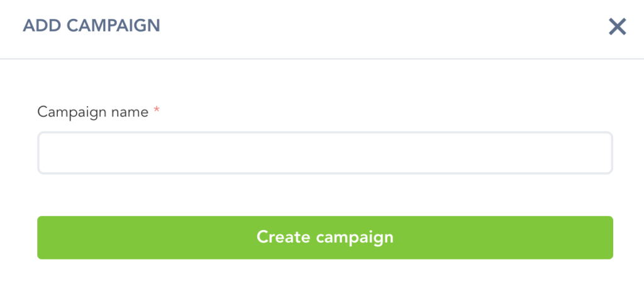Click the dialog title ADD CAMPAIGN
The width and height of the screenshot is (644, 296).
(x=91, y=26)
